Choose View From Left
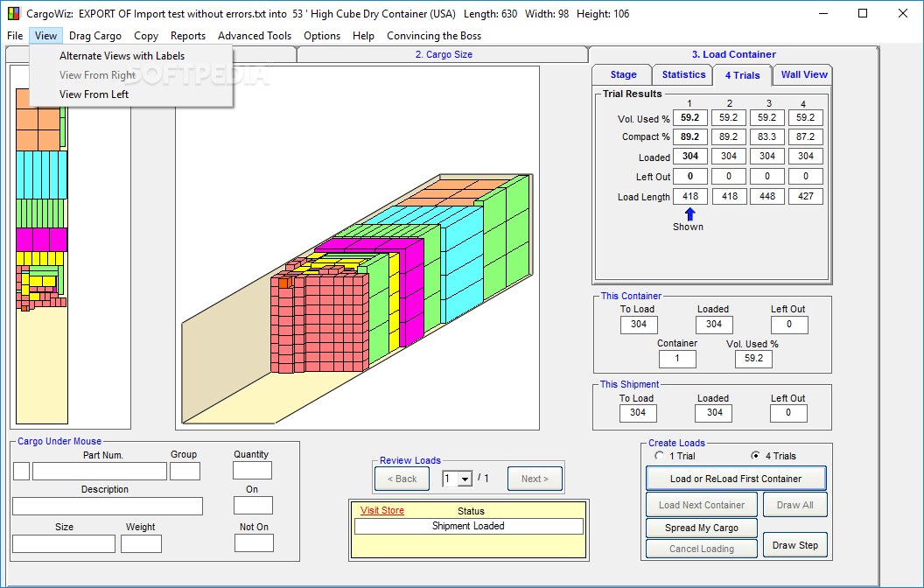Image resolution: width=924 pixels, height=588 pixels. coord(94,94)
